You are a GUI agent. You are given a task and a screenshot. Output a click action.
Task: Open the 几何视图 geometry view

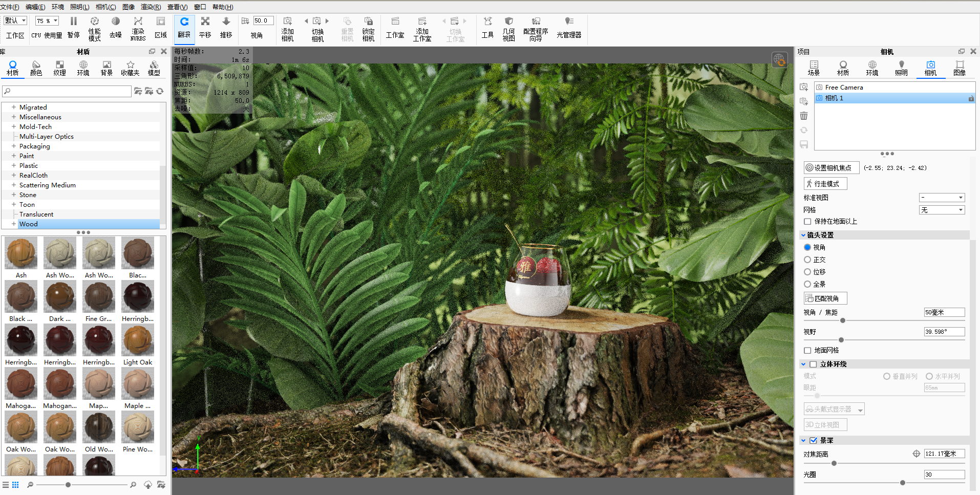tap(508, 28)
